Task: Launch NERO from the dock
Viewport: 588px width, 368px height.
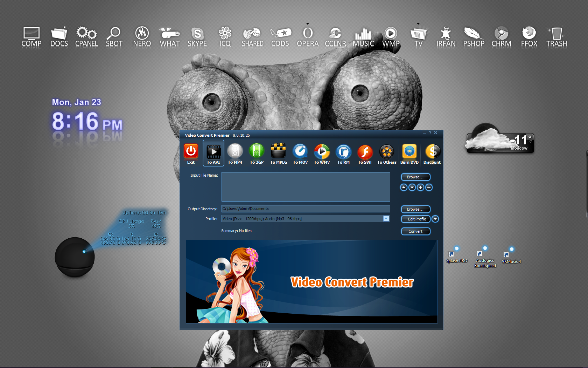Action: (x=142, y=37)
